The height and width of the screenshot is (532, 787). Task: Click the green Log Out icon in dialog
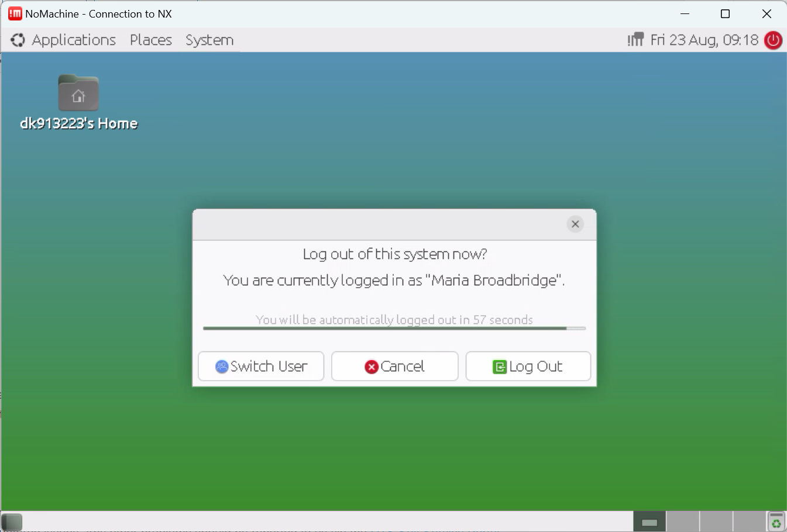coord(500,366)
